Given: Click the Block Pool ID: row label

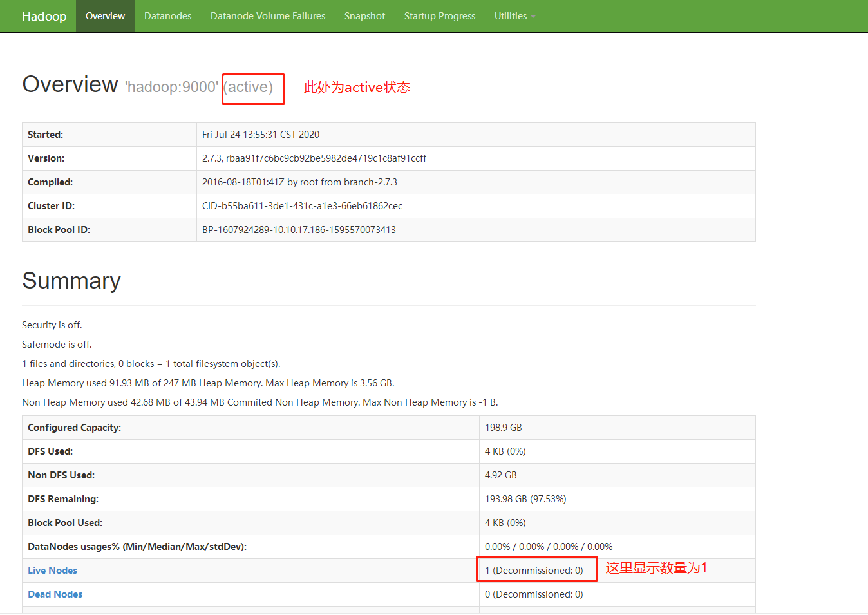Looking at the screenshot, I should 59,230.
